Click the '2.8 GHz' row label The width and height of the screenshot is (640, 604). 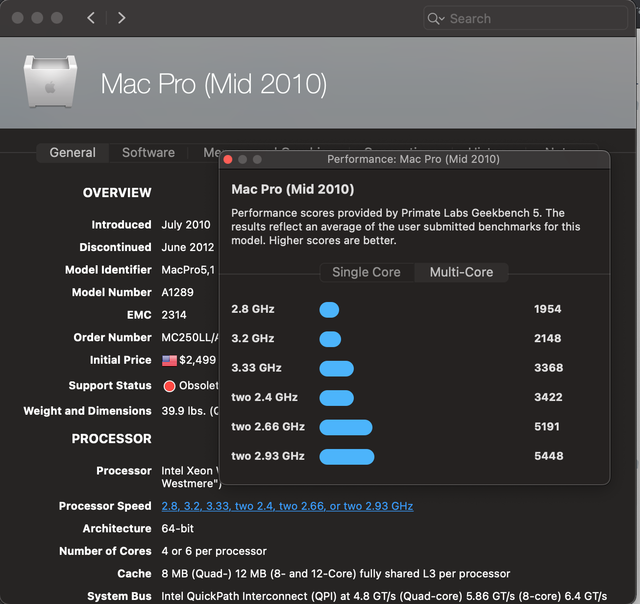[253, 309]
